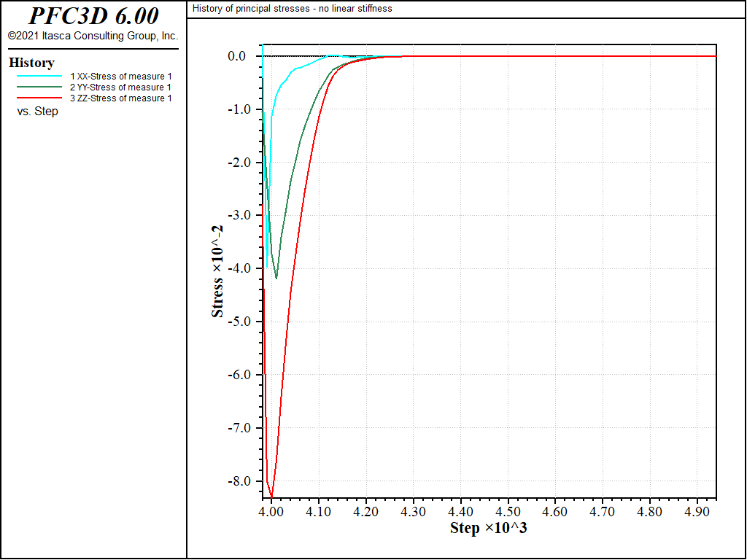Click the green YY-Stress legend line swatch

pos(39,87)
